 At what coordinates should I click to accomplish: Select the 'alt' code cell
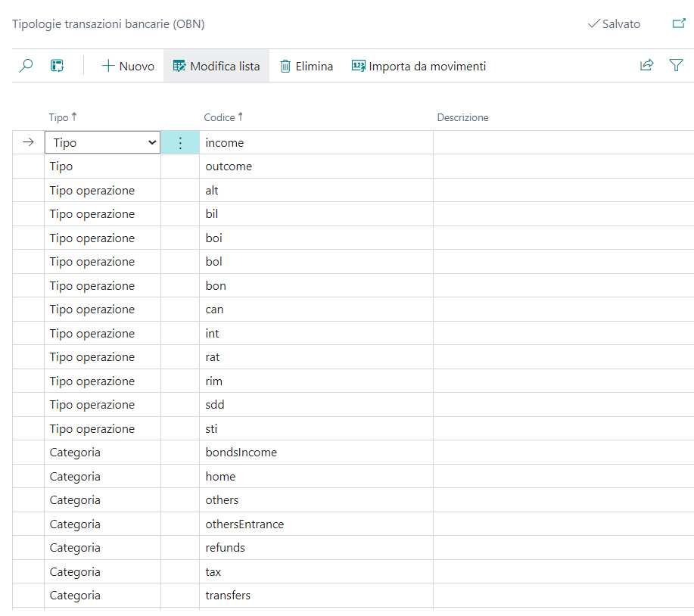click(x=316, y=190)
